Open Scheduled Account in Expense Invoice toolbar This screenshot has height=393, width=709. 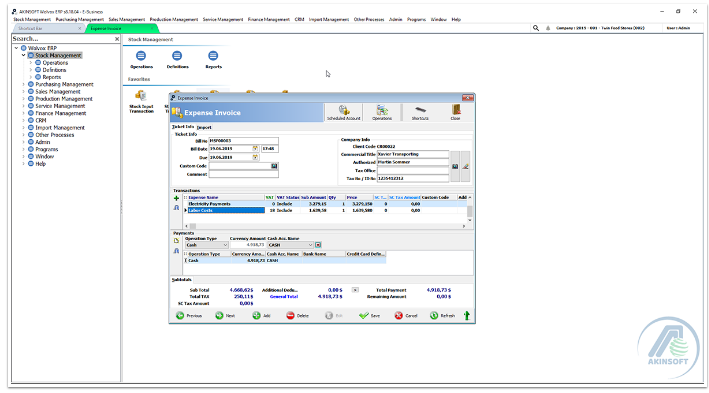click(x=344, y=112)
